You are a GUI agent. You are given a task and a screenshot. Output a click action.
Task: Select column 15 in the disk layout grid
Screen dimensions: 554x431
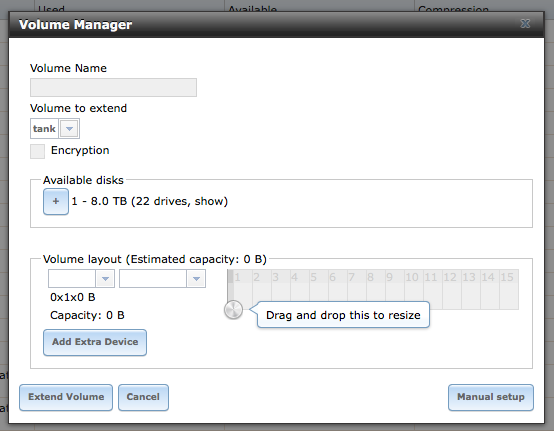tap(509, 290)
